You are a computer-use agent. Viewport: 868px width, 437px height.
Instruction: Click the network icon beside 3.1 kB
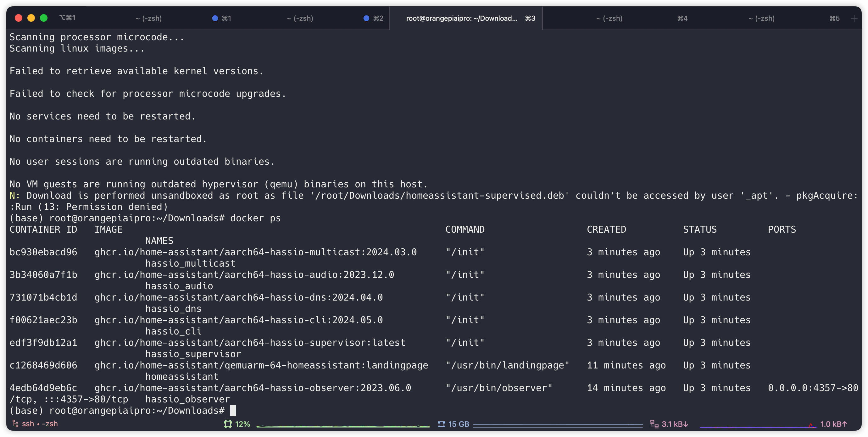pos(654,424)
